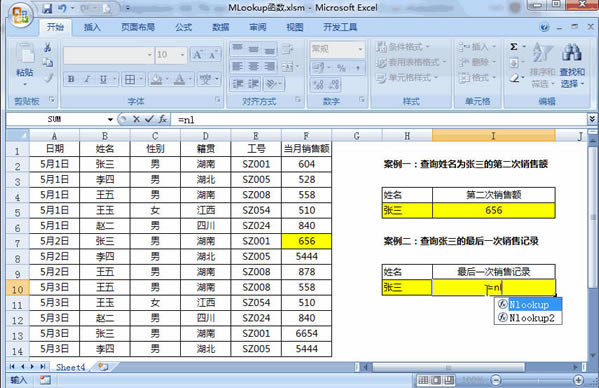The image size is (599, 388).
Task: Expand the formula bar chevron
Action: (x=592, y=119)
